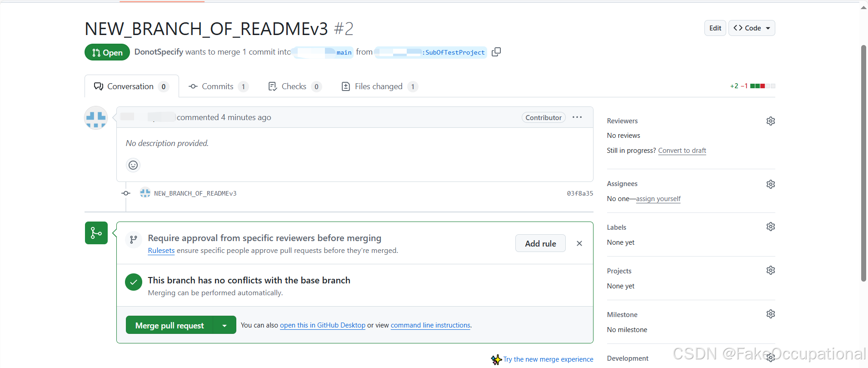Click the +2 −1 diffstat indicator
The width and height of the screenshot is (868, 368).
point(753,86)
